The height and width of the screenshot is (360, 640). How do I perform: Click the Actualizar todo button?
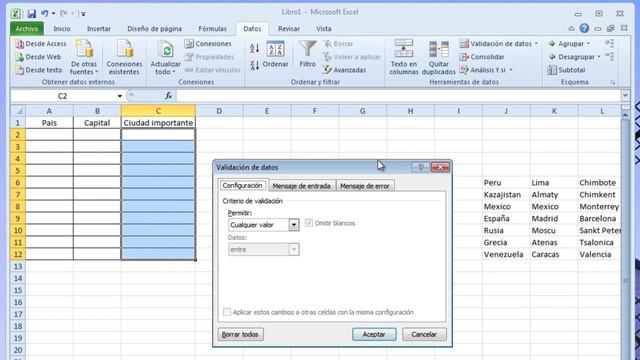point(165,58)
